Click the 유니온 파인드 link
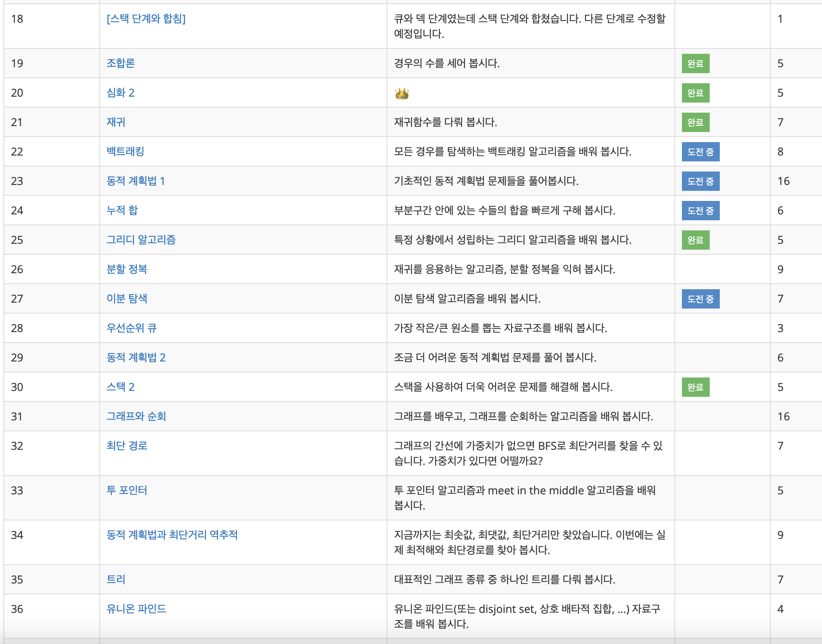This screenshot has width=822, height=644. 136,609
